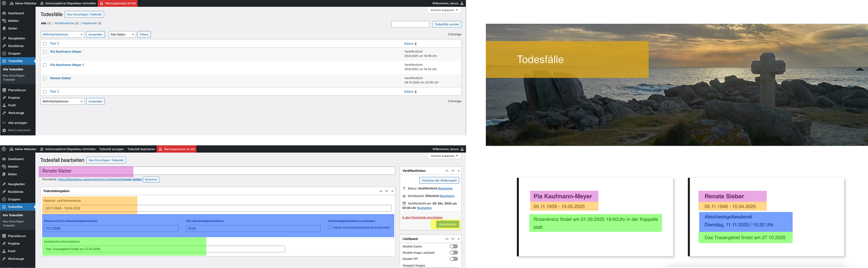Click In den Papierkorb verschieben link

pyautogui.click(x=422, y=218)
